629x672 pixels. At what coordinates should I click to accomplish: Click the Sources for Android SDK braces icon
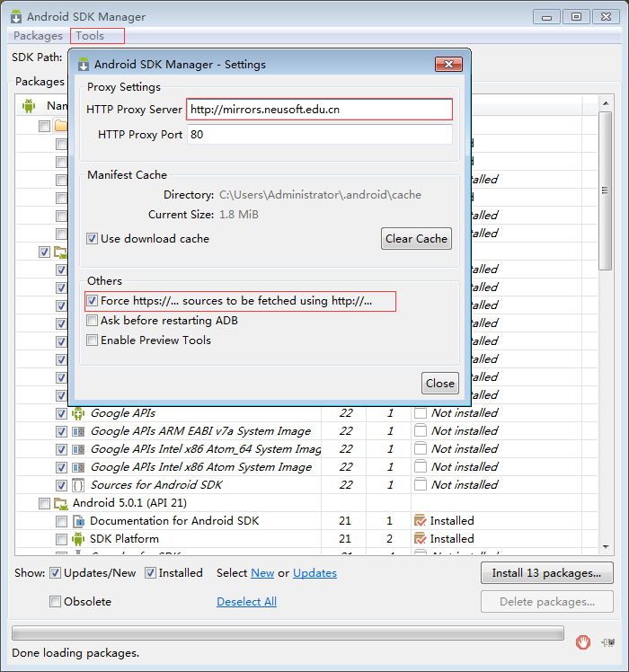point(78,485)
